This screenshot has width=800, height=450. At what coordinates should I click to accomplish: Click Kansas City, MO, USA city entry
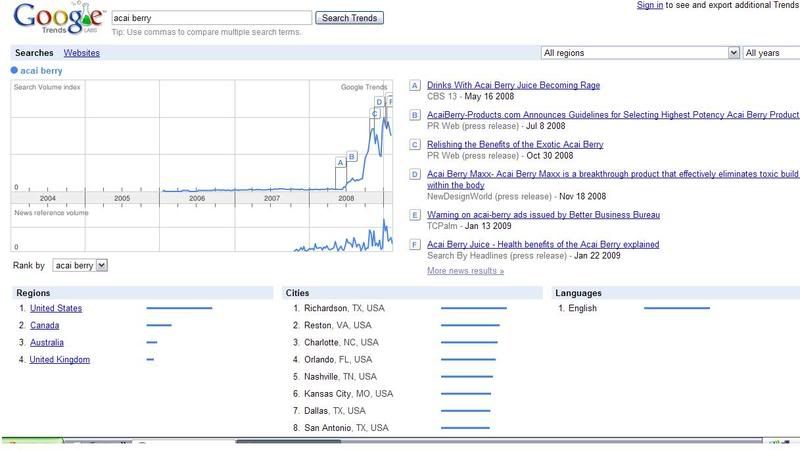(x=348, y=394)
